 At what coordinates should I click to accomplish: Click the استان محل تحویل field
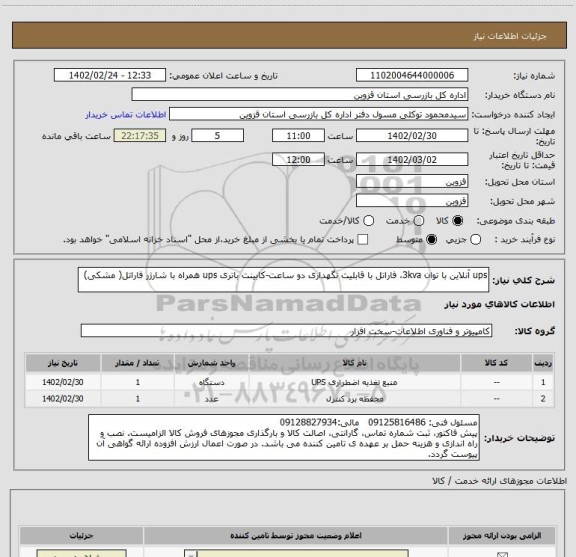pyautogui.click(x=412, y=182)
